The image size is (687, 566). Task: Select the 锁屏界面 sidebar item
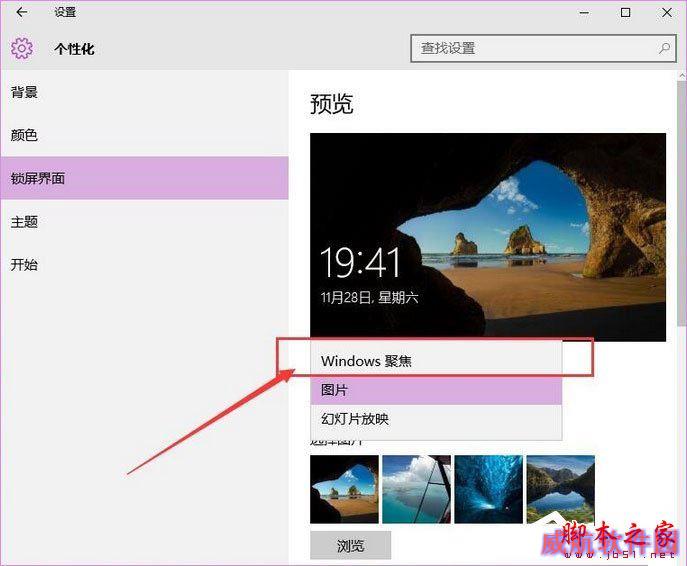tap(145, 178)
